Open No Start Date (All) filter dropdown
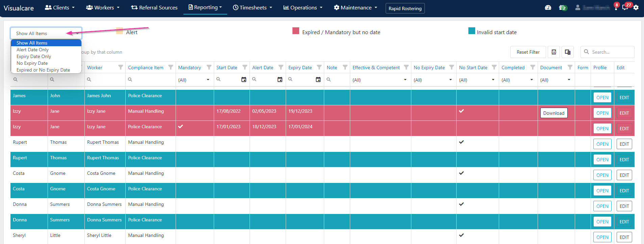The height and width of the screenshot is (244, 644). [477, 80]
